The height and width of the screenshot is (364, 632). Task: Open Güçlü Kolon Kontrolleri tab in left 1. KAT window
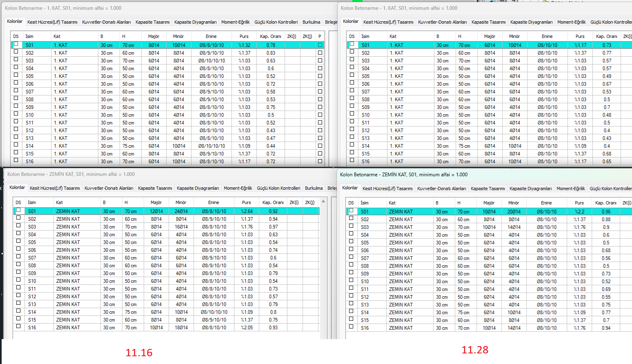(x=276, y=22)
